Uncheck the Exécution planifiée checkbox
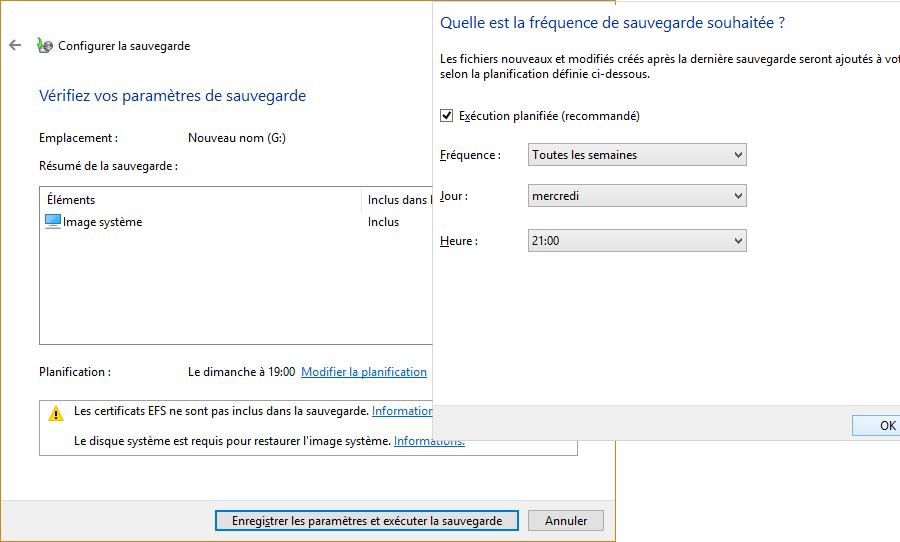The width and height of the screenshot is (900, 542). coord(447,116)
